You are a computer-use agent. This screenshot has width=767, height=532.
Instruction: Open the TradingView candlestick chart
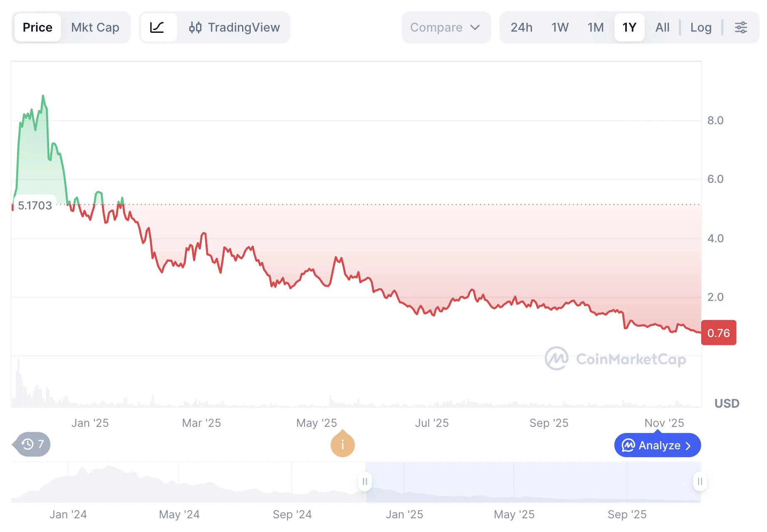pyautogui.click(x=234, y=27)
